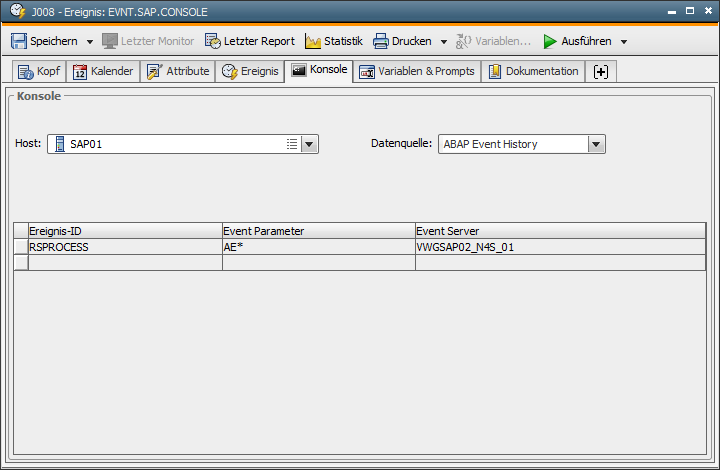Open the Statistik chart icon
Screen dimensions: 720x470
(x=313, y=42)
